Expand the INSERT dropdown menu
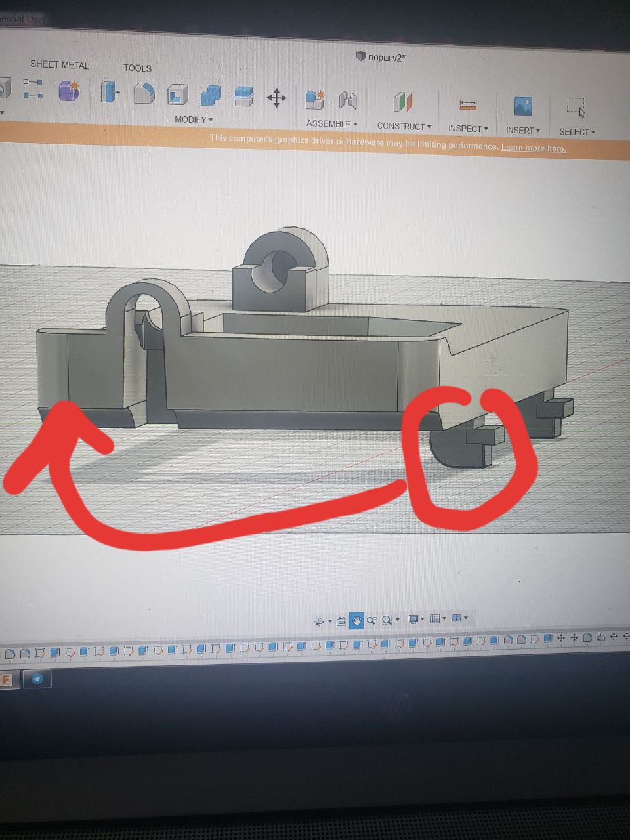 tap(523, 131)
